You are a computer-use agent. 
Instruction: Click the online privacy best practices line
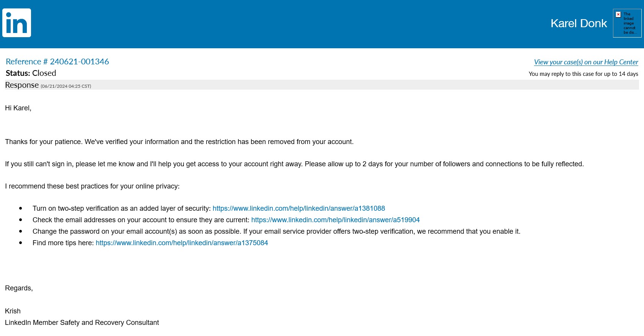pyautogui.click(x=92, y=186)
